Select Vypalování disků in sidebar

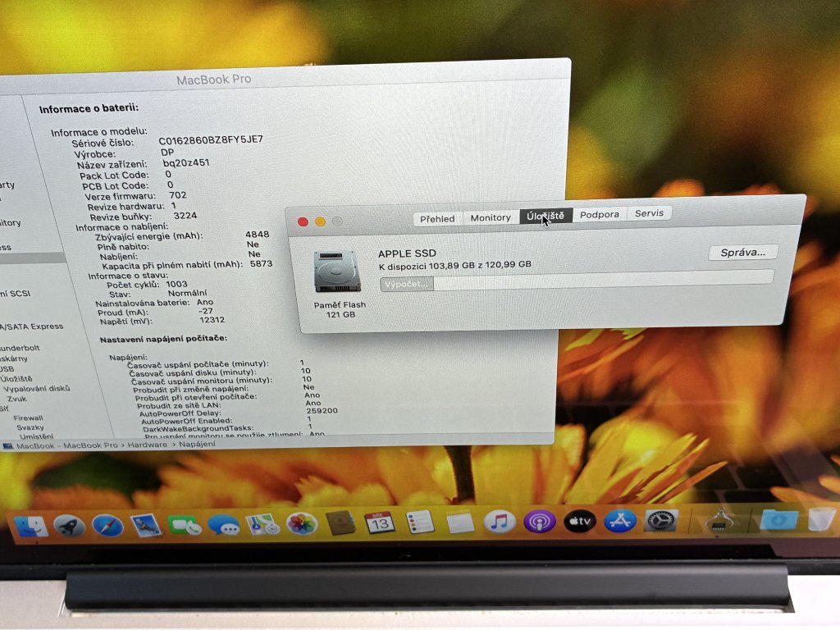(37, 389)
